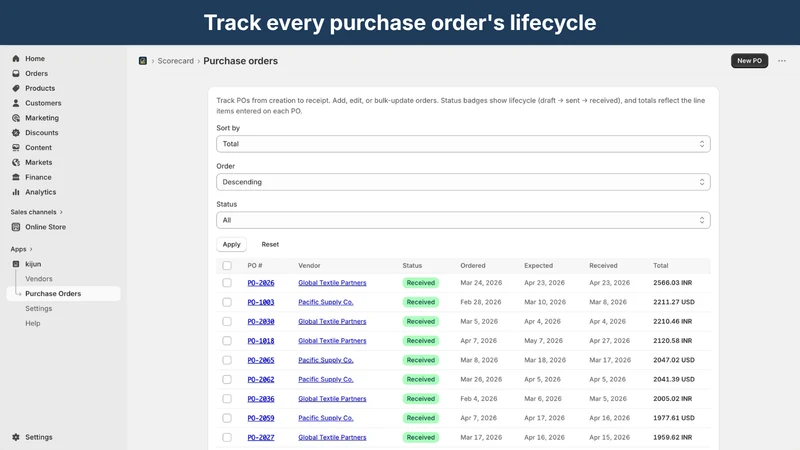Check the box for PO-2030
The width and height of the screenshot is (800, 450).
(227, 321)
